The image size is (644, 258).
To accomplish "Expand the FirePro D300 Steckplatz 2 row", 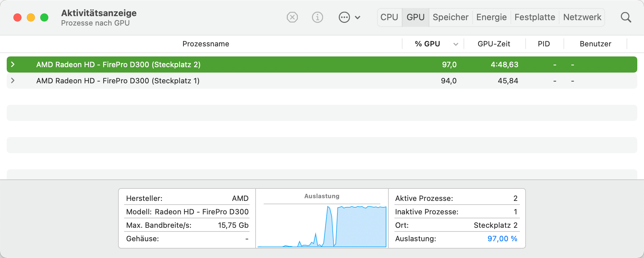I will [x=13, y=64].
